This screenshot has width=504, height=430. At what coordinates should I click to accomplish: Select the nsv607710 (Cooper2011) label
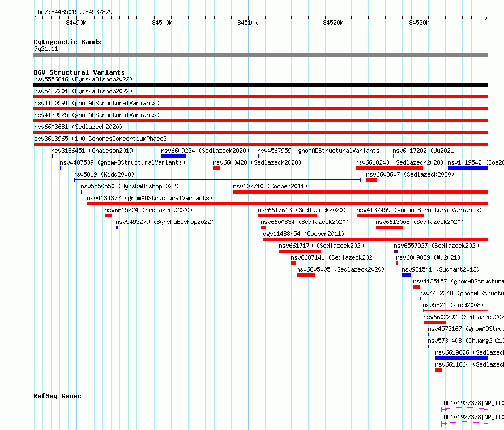pyautogui.click(x=270, y=186)
